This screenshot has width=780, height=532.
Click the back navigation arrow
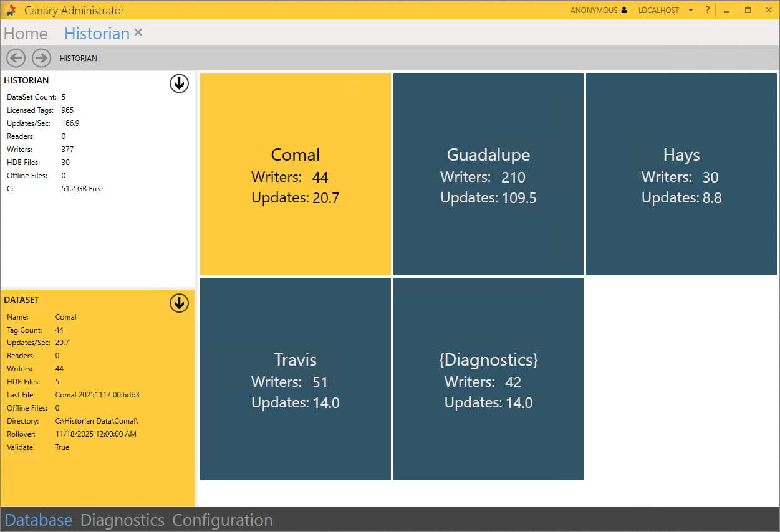point(16,58)
